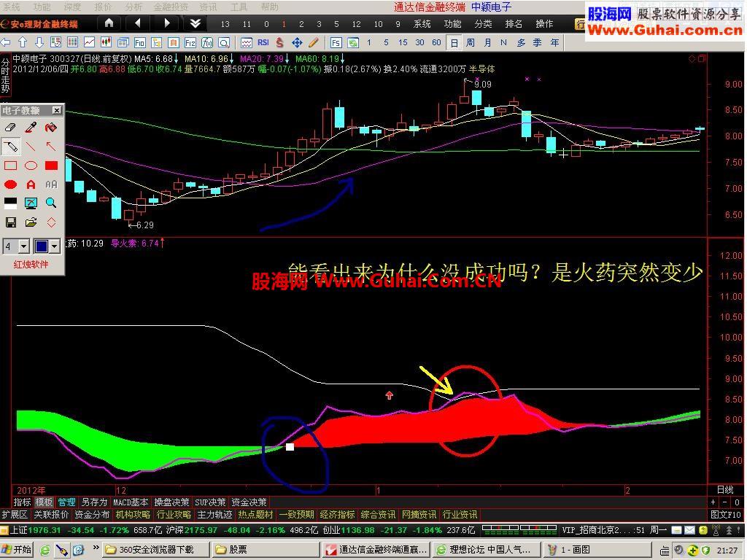Choose the hollow rectangle tool
This screenshot has height=560, width=747.
[x=10, y=166]
